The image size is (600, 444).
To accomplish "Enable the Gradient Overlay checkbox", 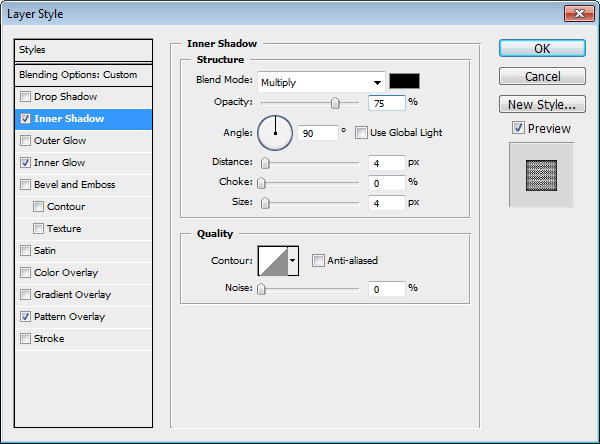I will 25,295.
